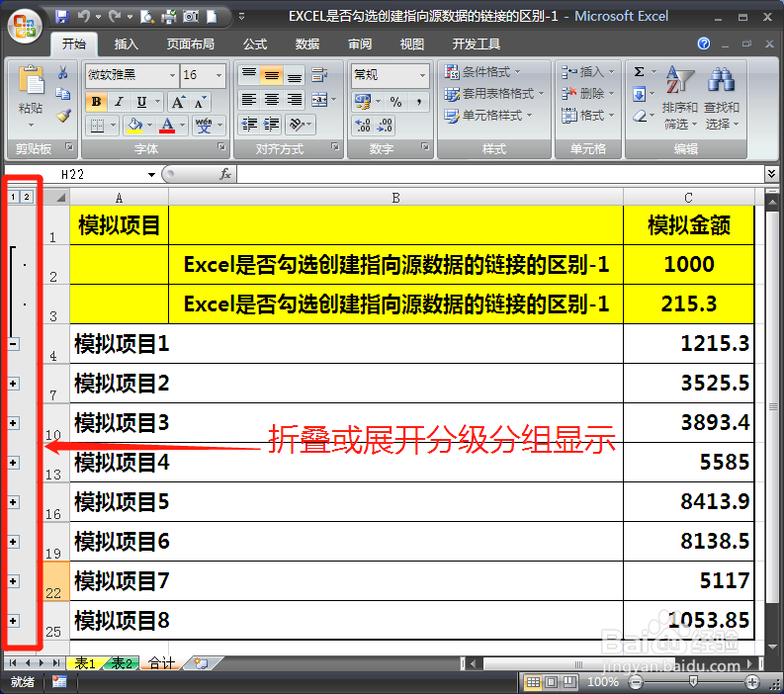Click the insert function fx button
Viewport: 784px width, 694px height.
(x=225, y=174)
